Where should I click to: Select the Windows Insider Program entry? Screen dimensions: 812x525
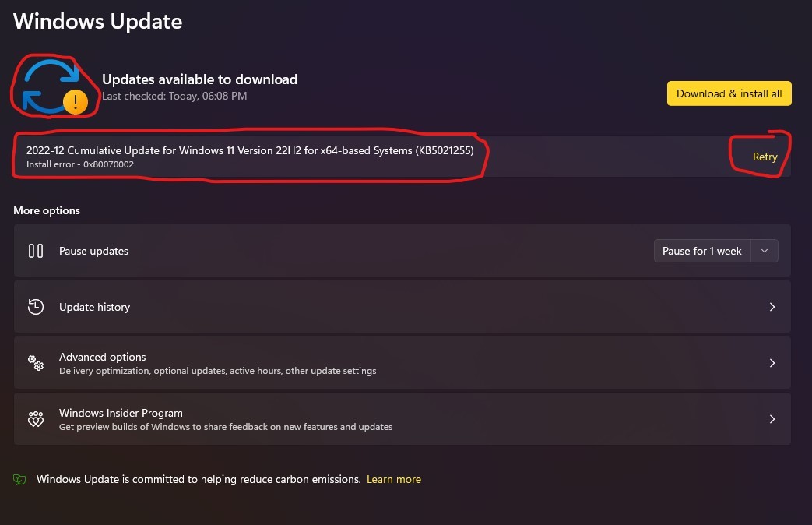[389, 419]
